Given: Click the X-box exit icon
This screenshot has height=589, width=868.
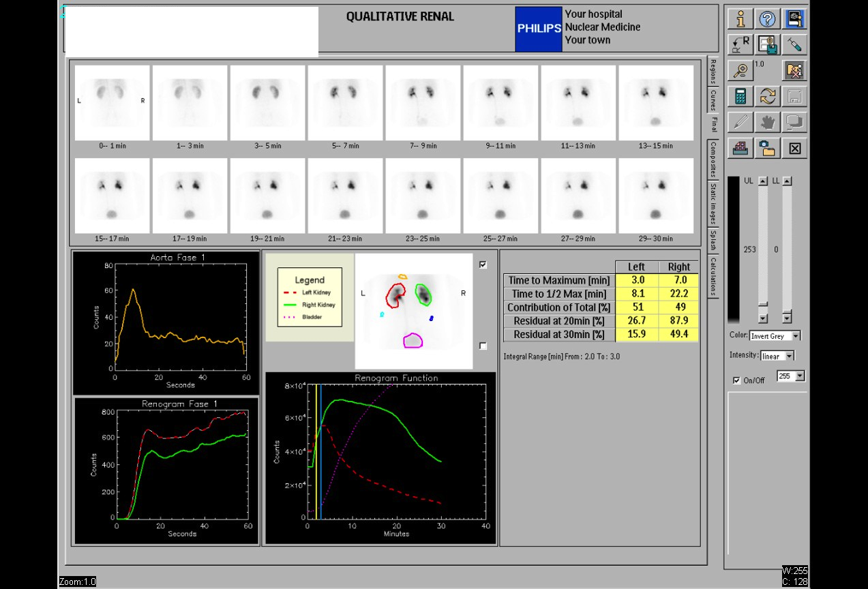Looking at the screenshot, I should click(794, 148).
